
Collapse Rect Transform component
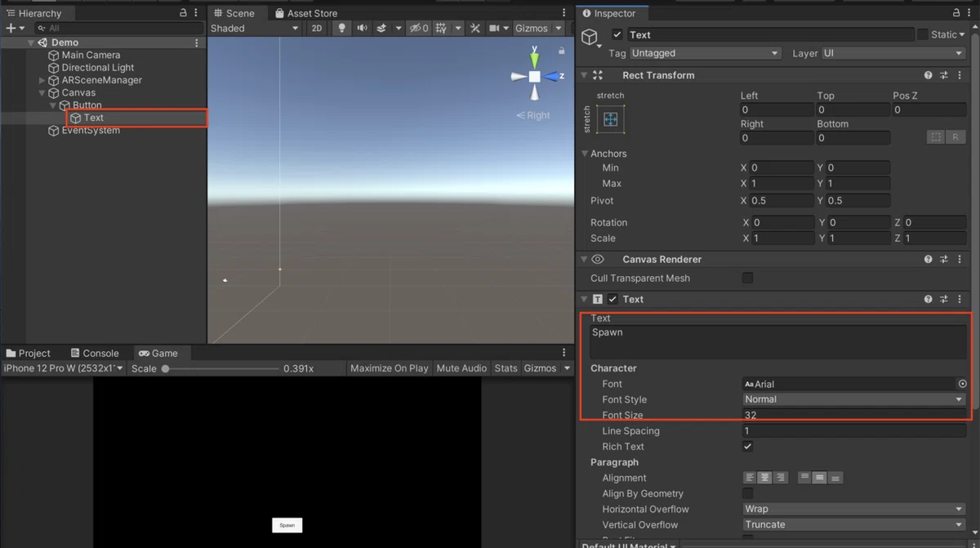point(584,75)
